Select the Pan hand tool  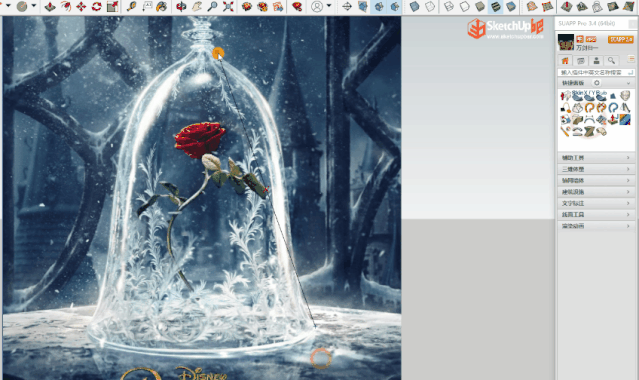click(x=197, y=7)
